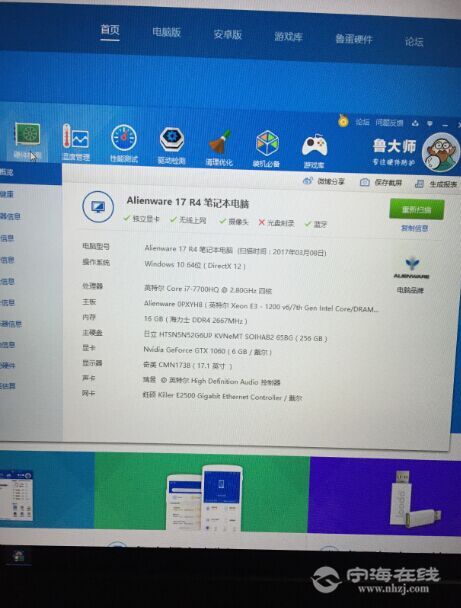The width and height of the screenshot is (461, 608).
Task: Click the 电脑品牌 caption under logo
Action: point(410,290)
